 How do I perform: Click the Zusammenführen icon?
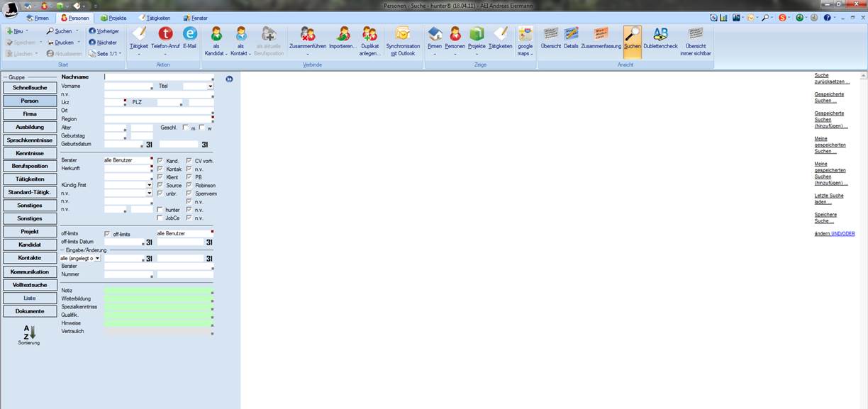click(x=307, y=35)
